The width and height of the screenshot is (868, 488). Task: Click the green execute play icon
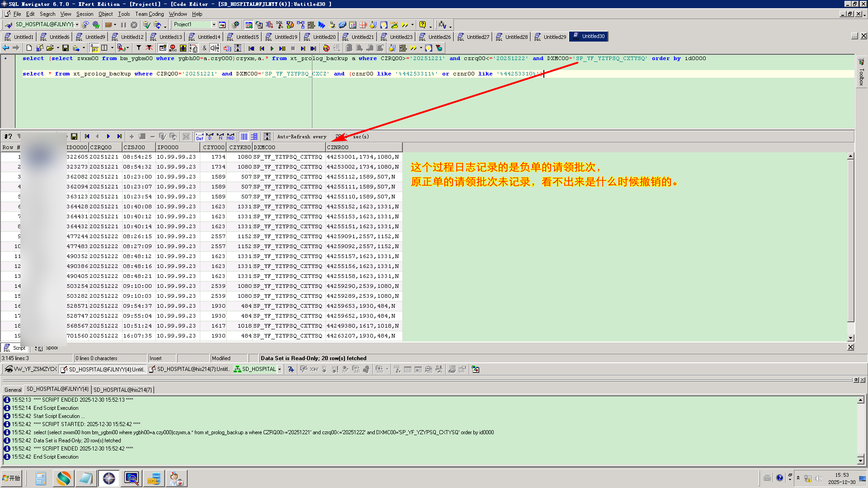pos(272,48)
